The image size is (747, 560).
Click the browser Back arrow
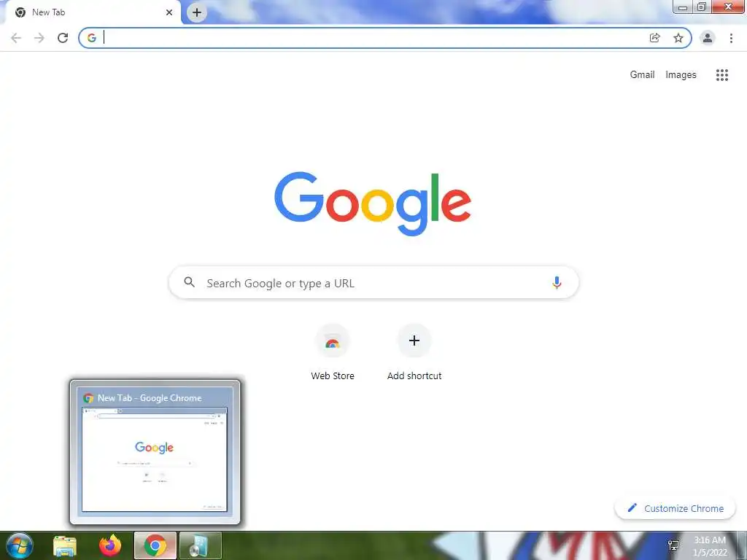(16, 38)
